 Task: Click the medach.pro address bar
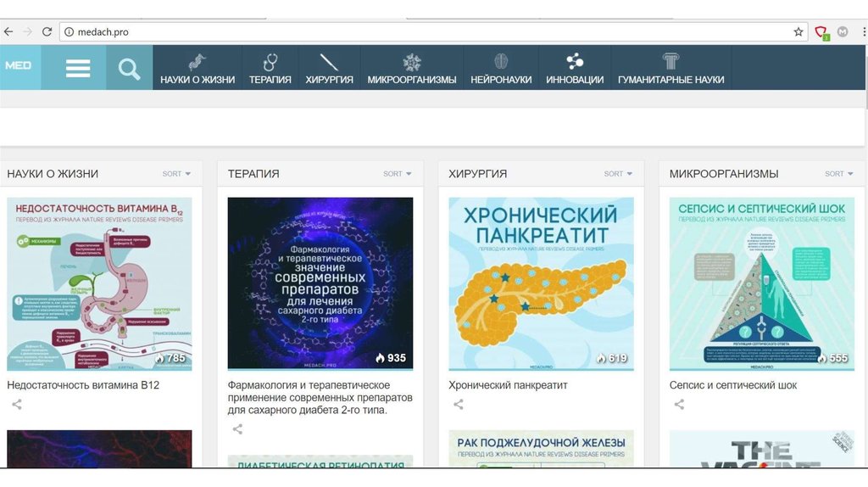click(x=431, y=32)
